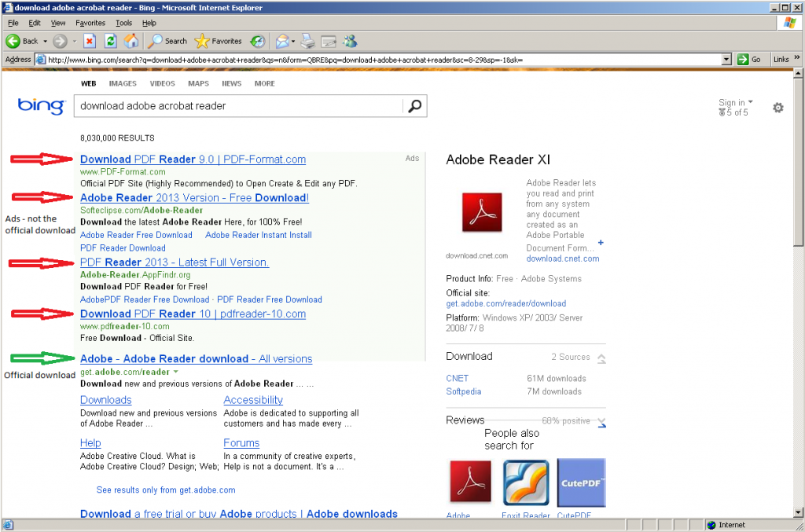Click the Mail envelope icon

tap(282, 41)
